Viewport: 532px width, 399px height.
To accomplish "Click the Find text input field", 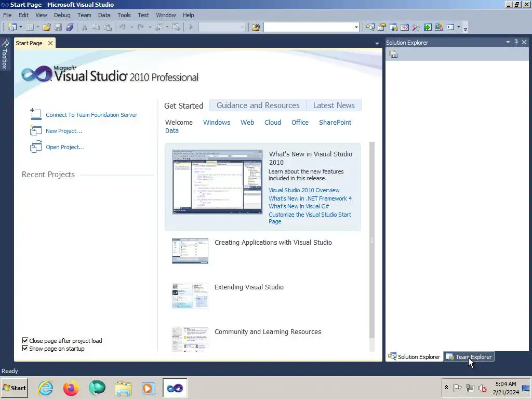I will coord(309,27).
